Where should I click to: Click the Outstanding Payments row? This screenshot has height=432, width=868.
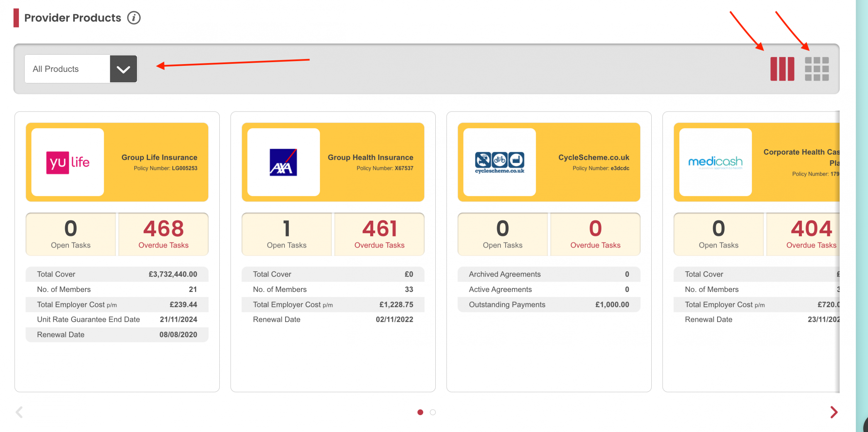click(549, 305)
